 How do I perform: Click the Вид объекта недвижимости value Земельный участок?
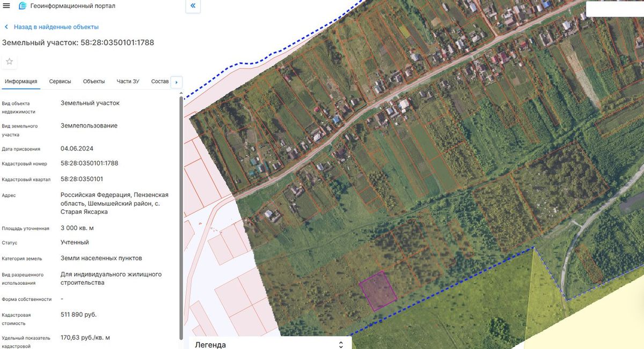click(90, 103)
